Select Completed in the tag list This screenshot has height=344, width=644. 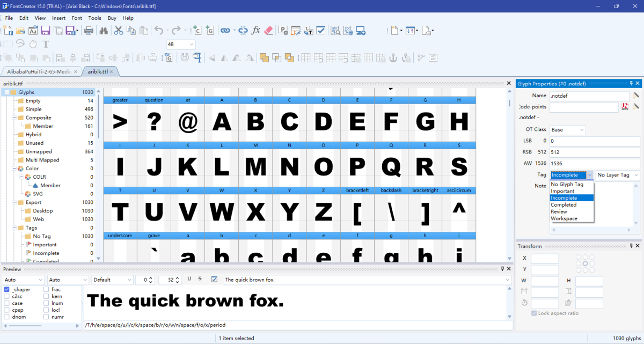(563, 204)
